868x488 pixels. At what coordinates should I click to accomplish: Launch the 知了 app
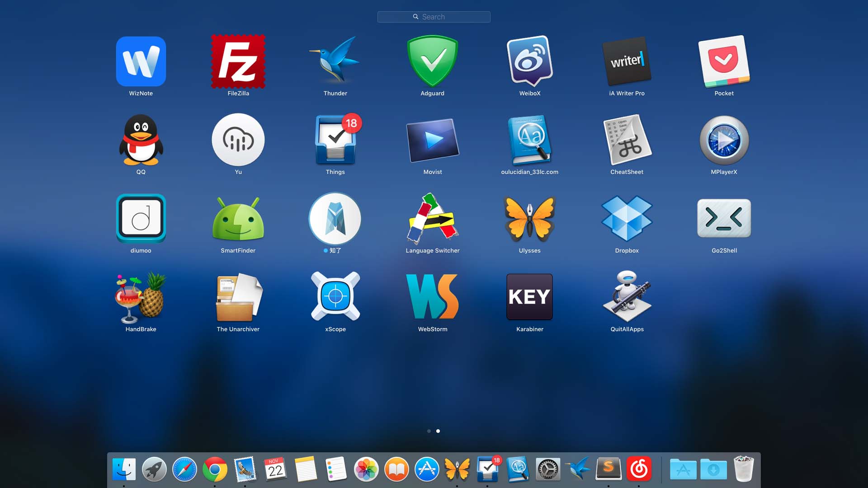pyautogui.click(x=335, y=219)
